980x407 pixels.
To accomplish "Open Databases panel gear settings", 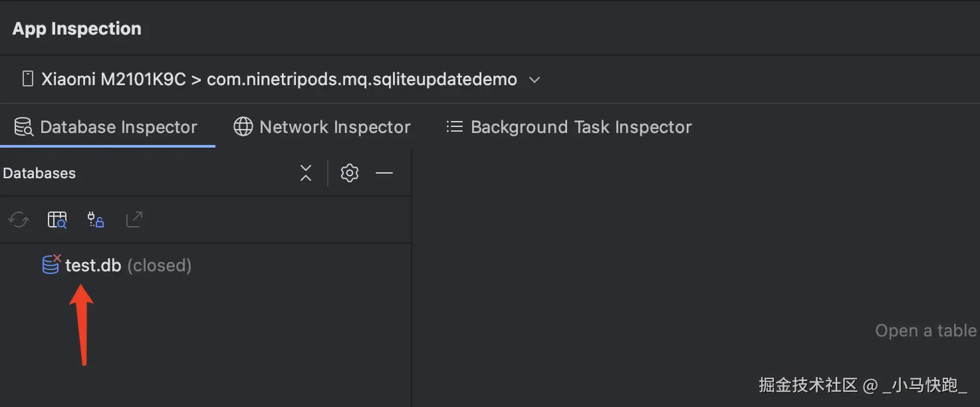I will point(350,174).
